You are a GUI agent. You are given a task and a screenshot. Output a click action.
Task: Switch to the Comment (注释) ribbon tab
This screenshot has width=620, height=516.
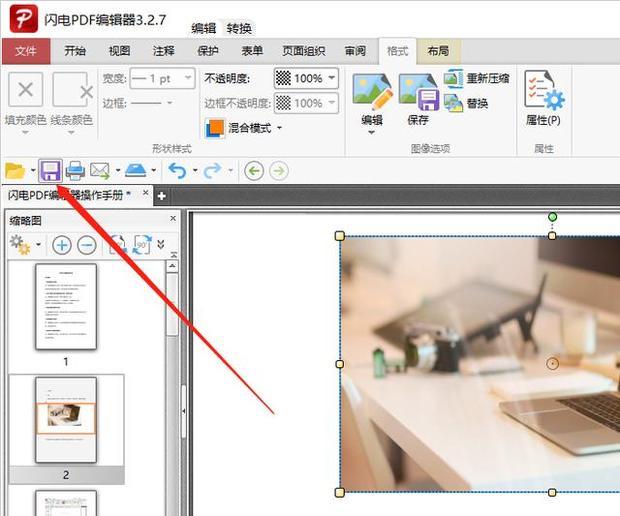[x=164, y=51]
